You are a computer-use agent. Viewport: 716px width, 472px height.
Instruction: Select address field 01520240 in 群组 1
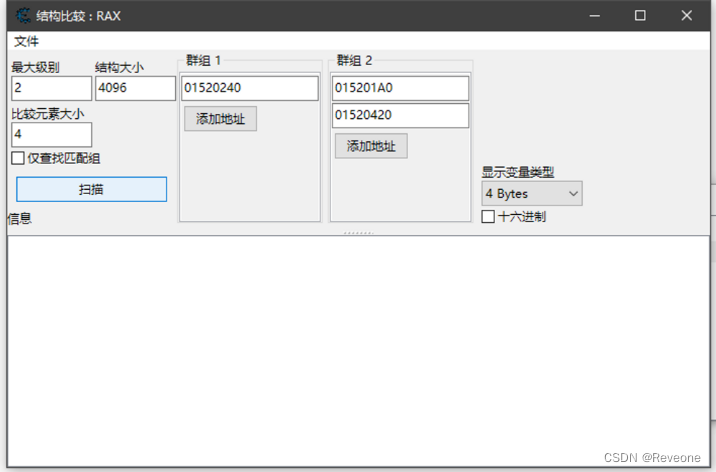(250, 88)
